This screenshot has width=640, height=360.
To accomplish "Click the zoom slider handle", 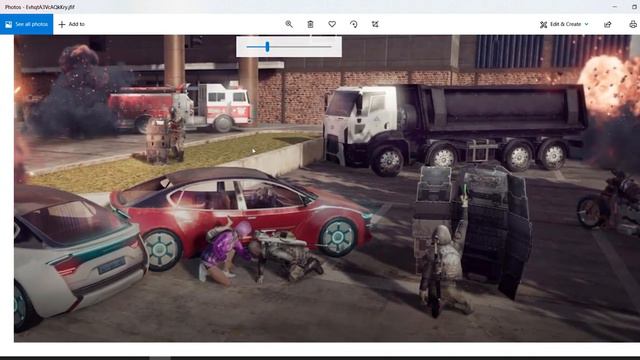I will click(267, 47).
